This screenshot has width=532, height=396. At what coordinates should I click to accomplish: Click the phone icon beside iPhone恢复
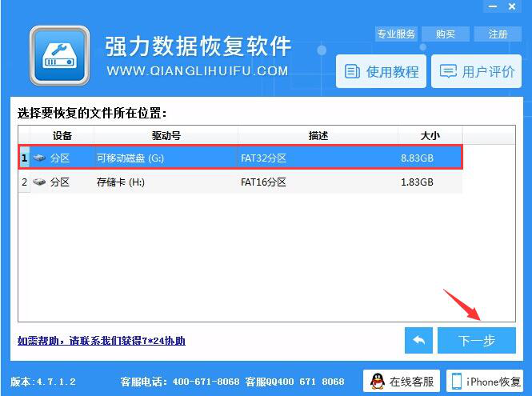point(457,382)
